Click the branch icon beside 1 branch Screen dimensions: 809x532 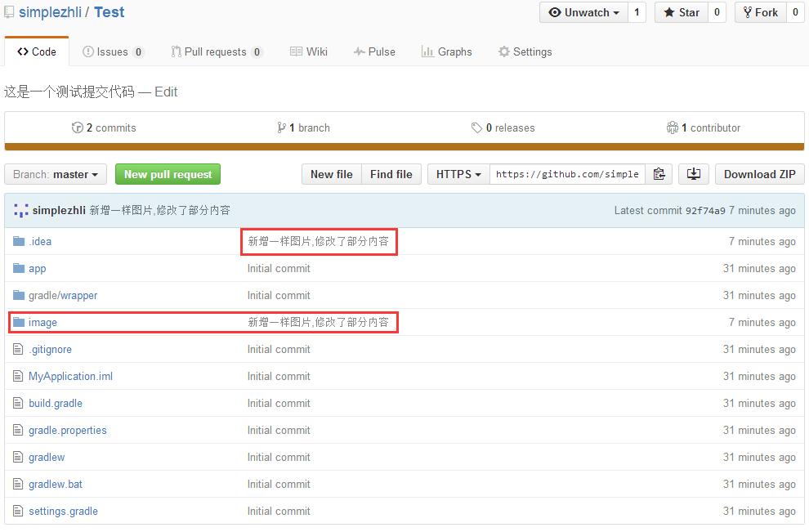point(281,127)
